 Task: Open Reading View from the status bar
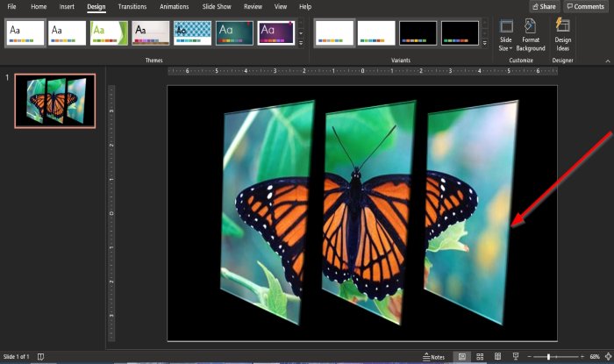[497, 357]
